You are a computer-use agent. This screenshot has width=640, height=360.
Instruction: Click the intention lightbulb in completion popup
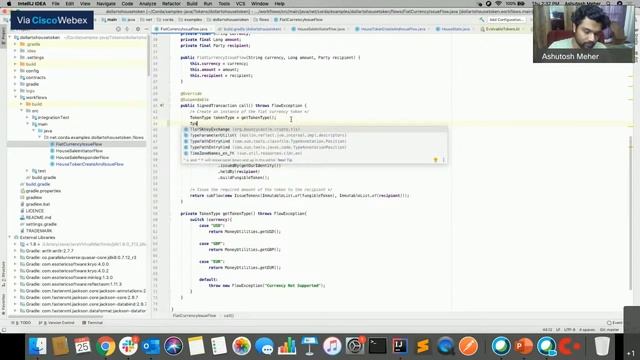tap(436, 160)
